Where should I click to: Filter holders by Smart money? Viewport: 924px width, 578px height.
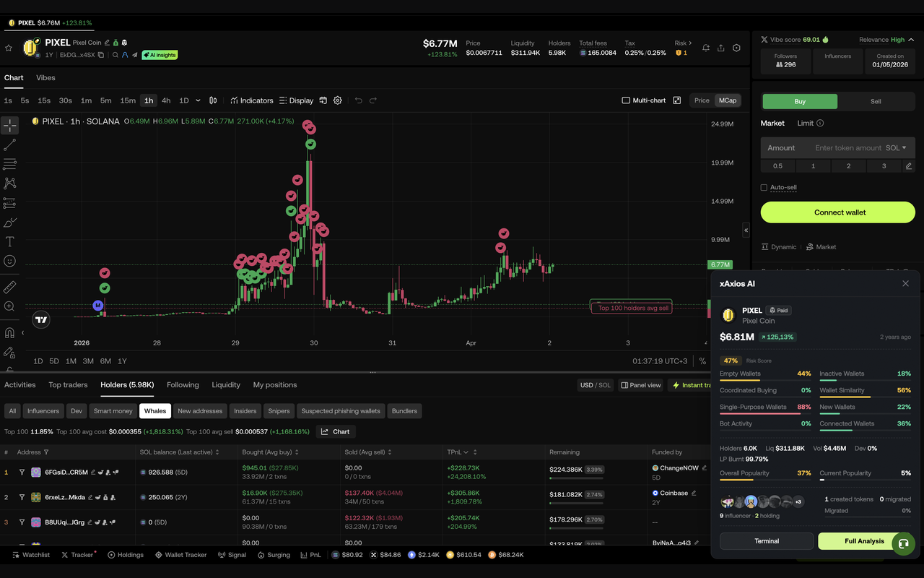tap(113, 411)
